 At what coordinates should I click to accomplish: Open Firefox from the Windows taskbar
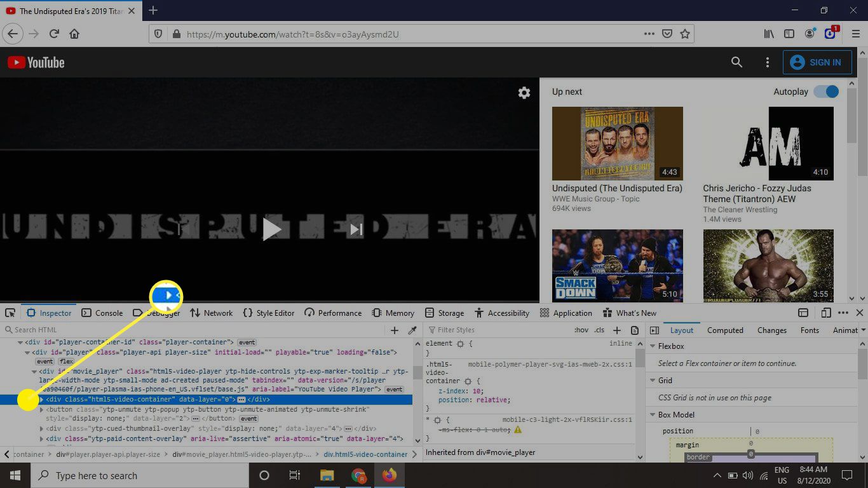point(390,475)
